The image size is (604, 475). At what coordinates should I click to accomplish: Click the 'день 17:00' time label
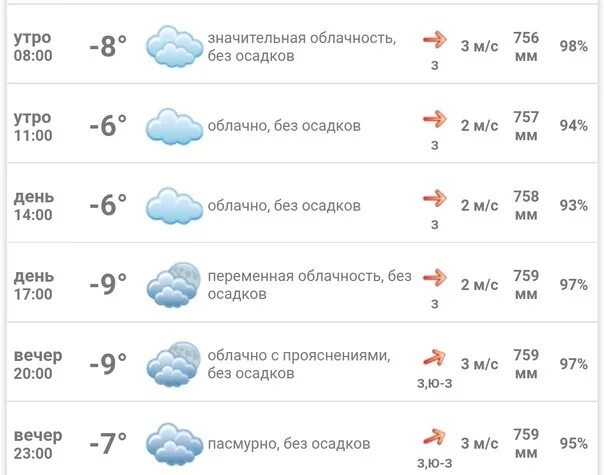[x=34, y=285]
